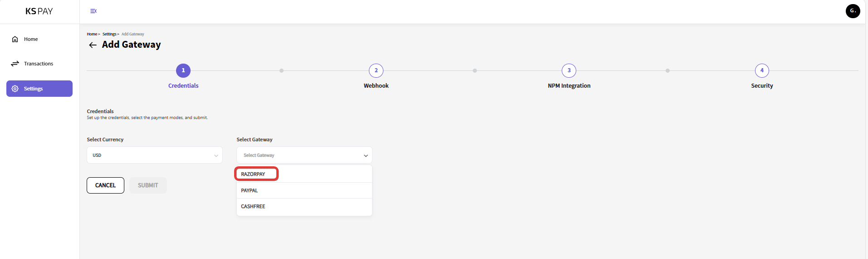Choose PAYPAL from the gateway list
This screenshot has height=259, width=868.
point(250,190)
